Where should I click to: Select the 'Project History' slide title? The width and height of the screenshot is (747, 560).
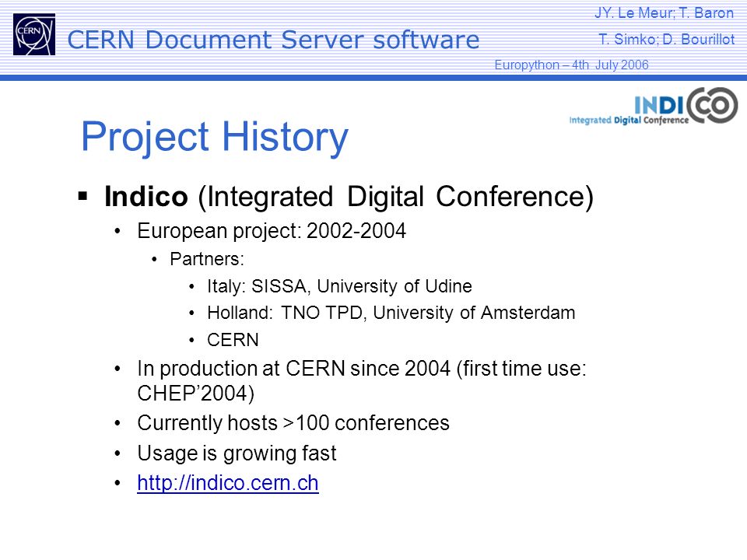(x=215, y=137)
